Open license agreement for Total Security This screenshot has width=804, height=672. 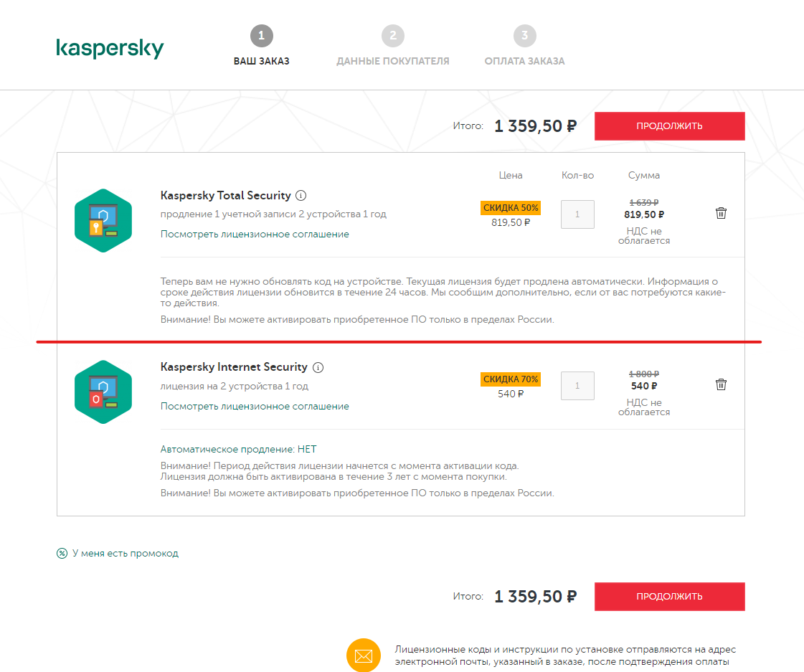tap(255, 235)
